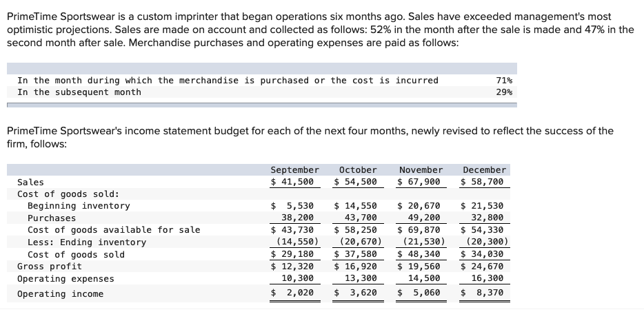
Task: Click the 'Cost of goods sold' total label
Action: pyautogui.click(x=76, y=255)
